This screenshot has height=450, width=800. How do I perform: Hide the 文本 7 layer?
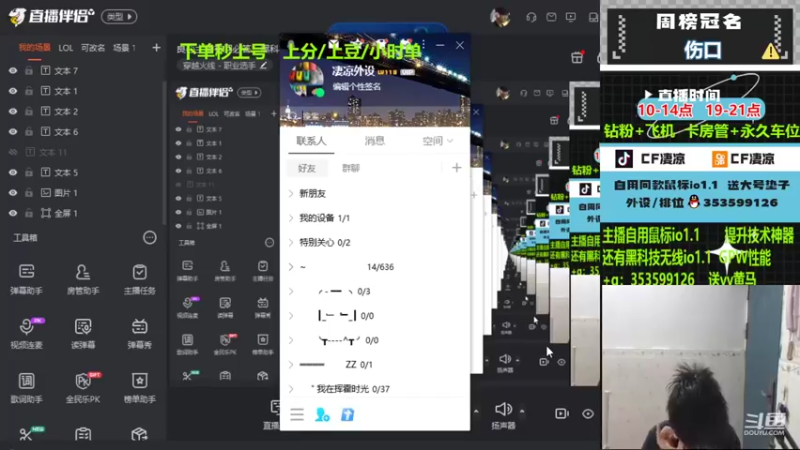coord(13,70)
